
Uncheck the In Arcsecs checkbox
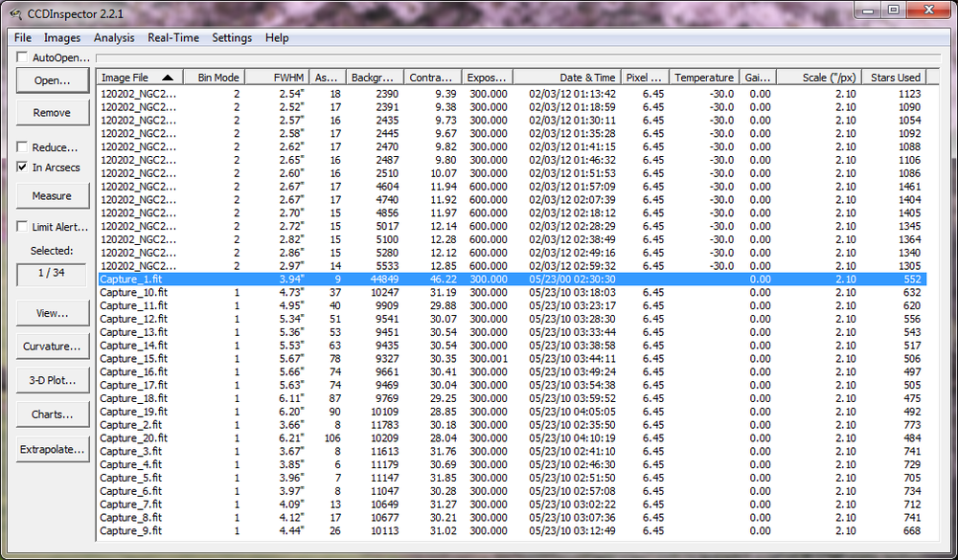click(23, 167)
